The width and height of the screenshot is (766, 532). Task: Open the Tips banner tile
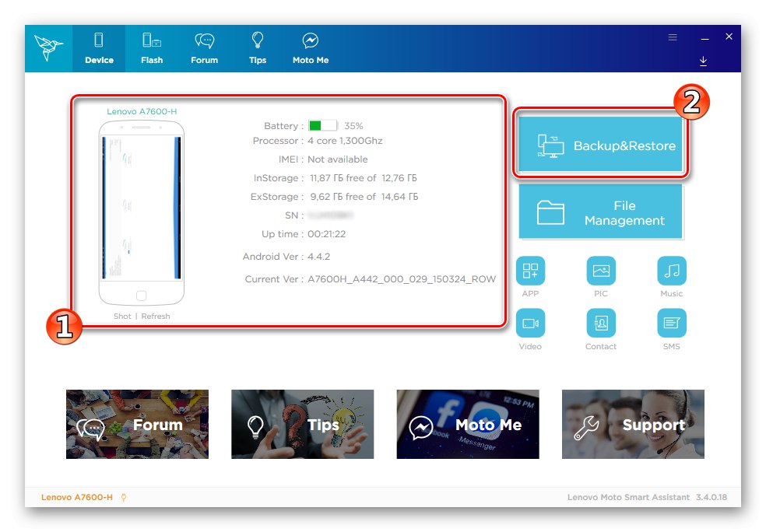(302, 424)
